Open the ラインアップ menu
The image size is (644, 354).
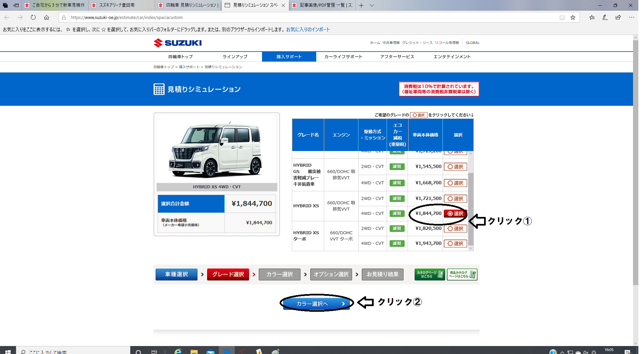[x=235, y=57]
